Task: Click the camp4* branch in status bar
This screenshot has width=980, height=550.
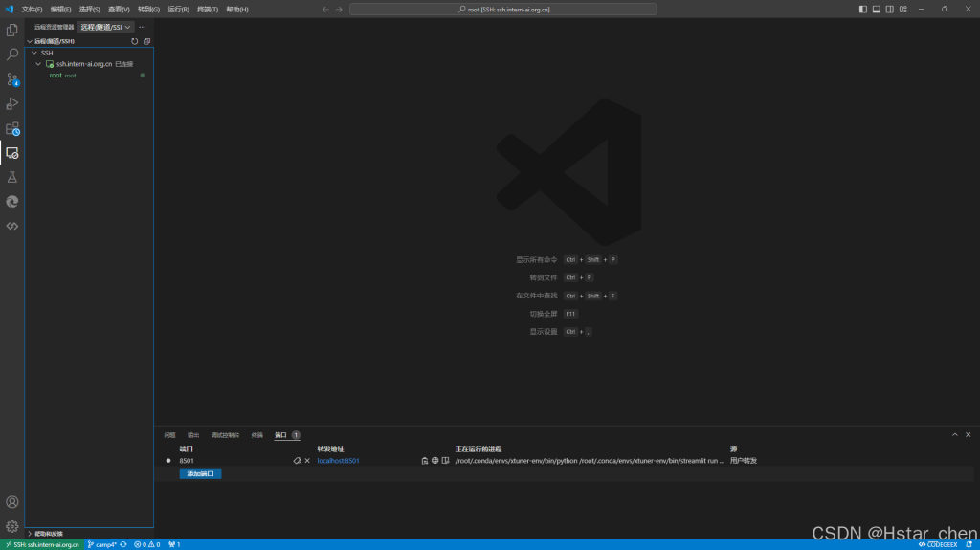Action: [x=101, y=544]
